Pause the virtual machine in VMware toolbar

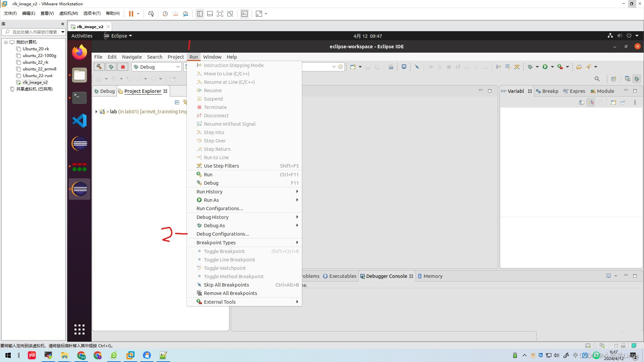[131, 14]
